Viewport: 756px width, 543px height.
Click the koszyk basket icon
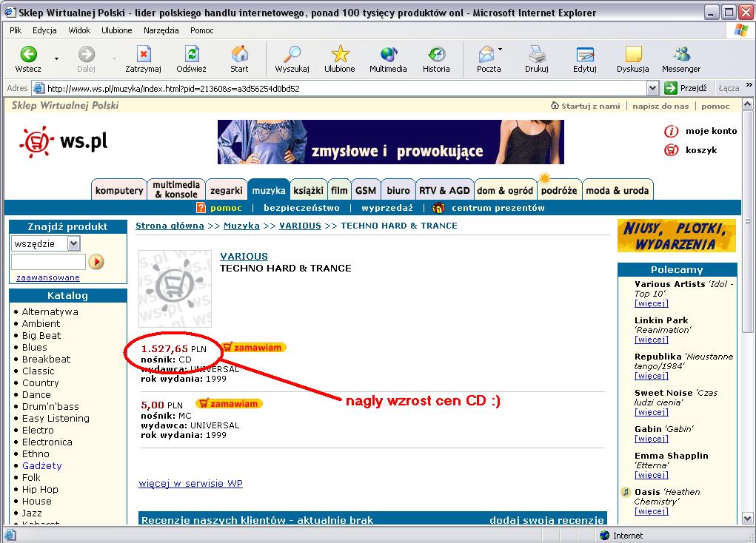tap(671, 150)
